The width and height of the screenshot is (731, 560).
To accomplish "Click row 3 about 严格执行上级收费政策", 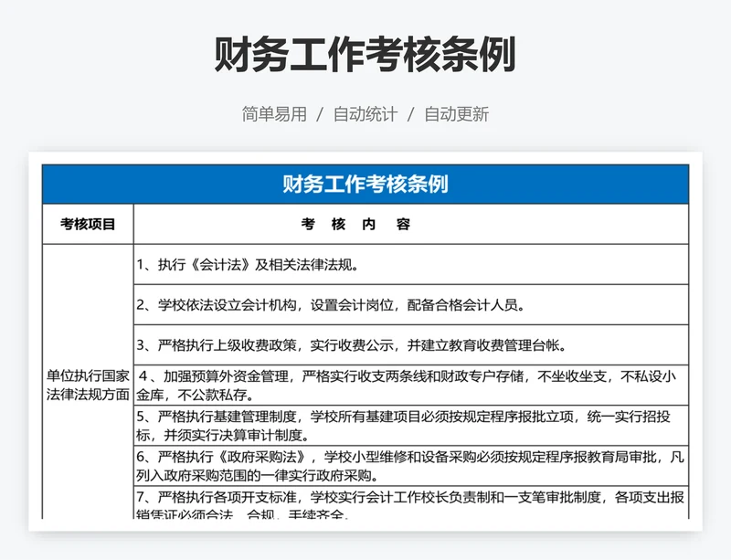I will click(411, 345).
